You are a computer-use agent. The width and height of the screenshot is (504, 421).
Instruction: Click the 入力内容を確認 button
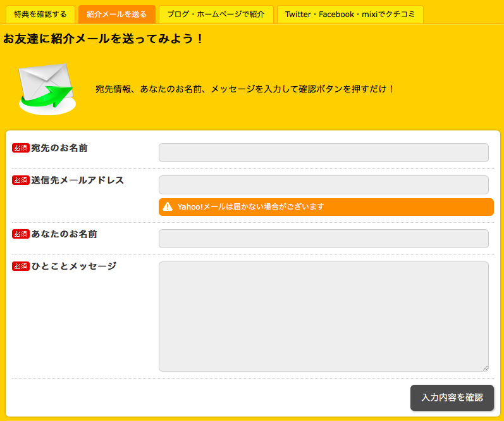pyautogui.click(x=452, y=398)
